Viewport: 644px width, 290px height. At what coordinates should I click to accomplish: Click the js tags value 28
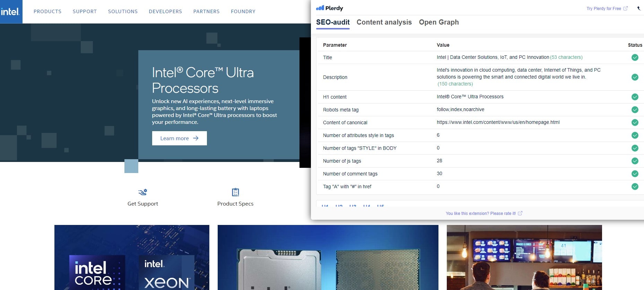tap(440, 161)
